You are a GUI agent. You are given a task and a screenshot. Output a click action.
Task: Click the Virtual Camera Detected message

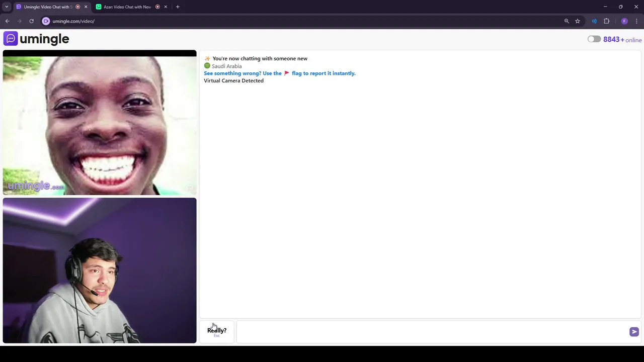coord(233,81)
